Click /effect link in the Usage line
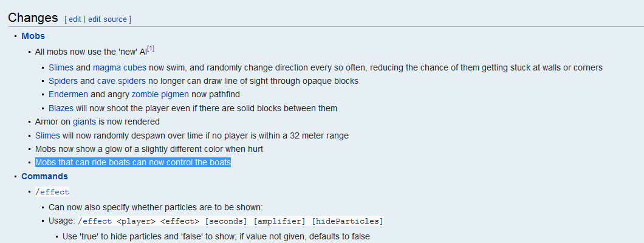The width and height of the screenshot is (644, 243). pyautogui.click(x=95, y=221)
